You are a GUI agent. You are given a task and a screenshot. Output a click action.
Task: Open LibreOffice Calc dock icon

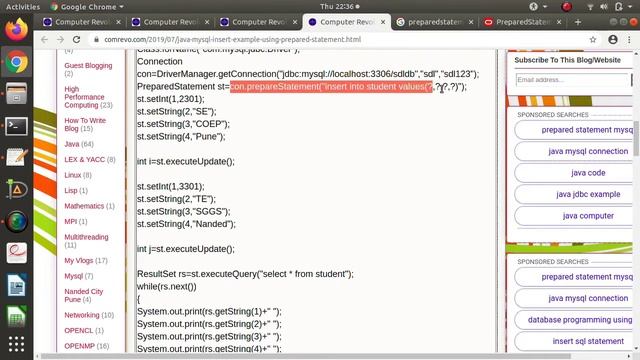tap(16, 317)
